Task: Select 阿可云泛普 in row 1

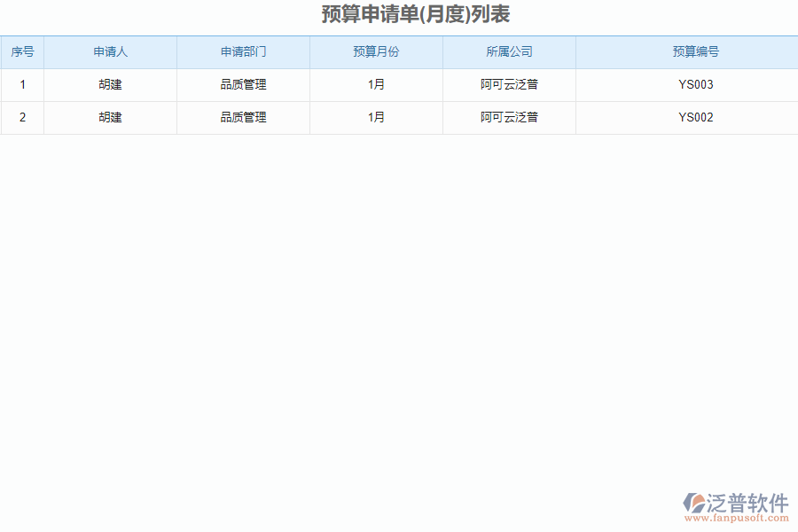Action: [x=509, y=84]
